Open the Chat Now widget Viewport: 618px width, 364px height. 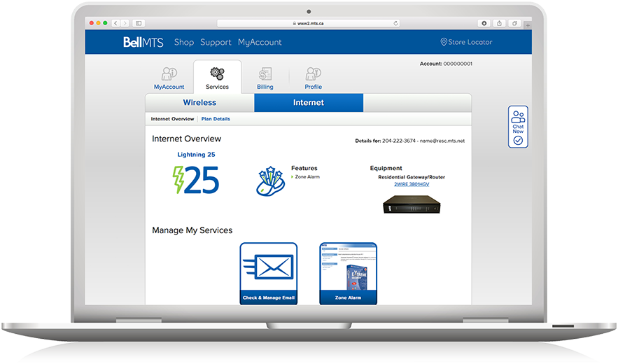pyautogui.click(x=518, y=127)
